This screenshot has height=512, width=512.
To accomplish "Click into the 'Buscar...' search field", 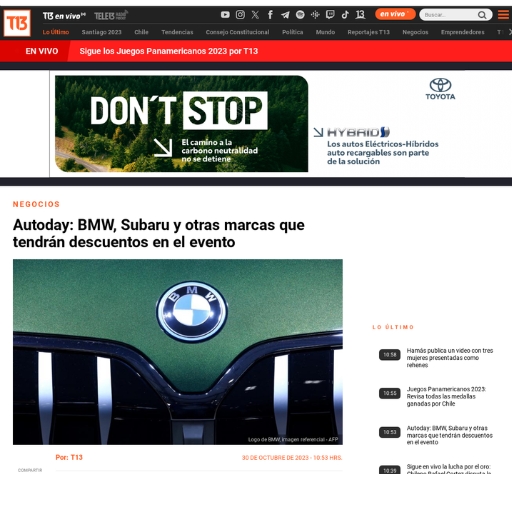I will (448, 15).
